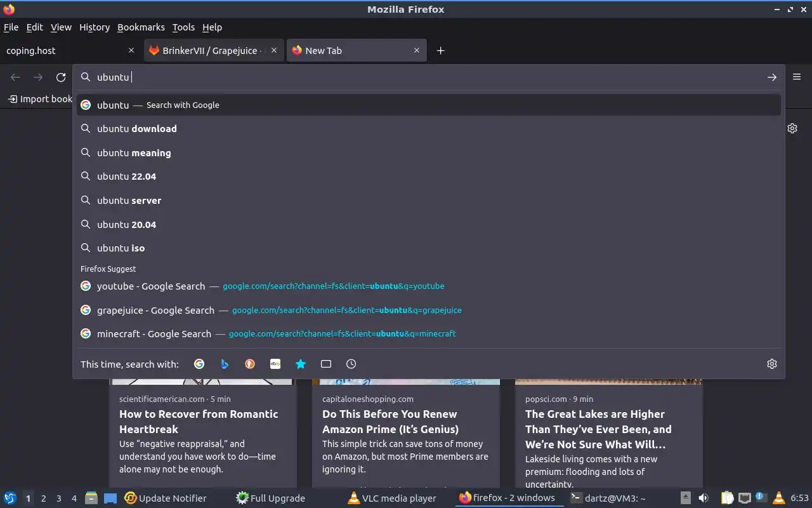Go forward one page
This screenshot has width=812, height=508.
(38, 77)
